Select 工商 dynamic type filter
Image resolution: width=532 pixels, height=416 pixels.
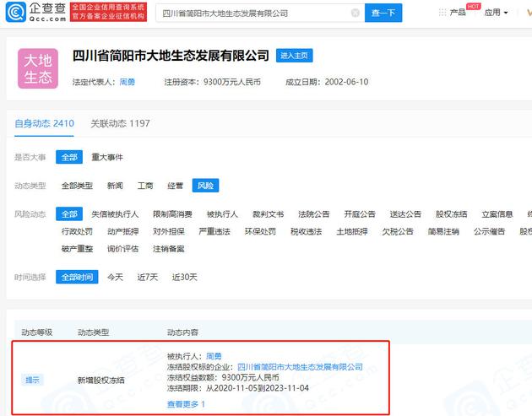145,186
